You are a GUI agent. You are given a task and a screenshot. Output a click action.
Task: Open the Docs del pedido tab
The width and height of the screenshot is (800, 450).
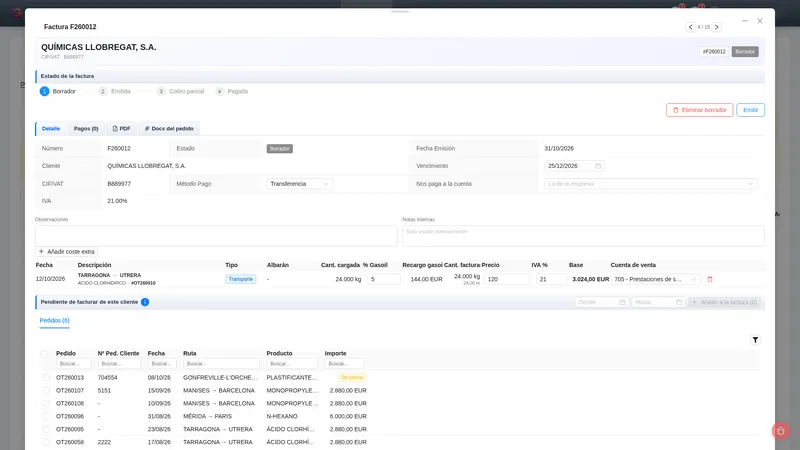(x=169, y=129)
